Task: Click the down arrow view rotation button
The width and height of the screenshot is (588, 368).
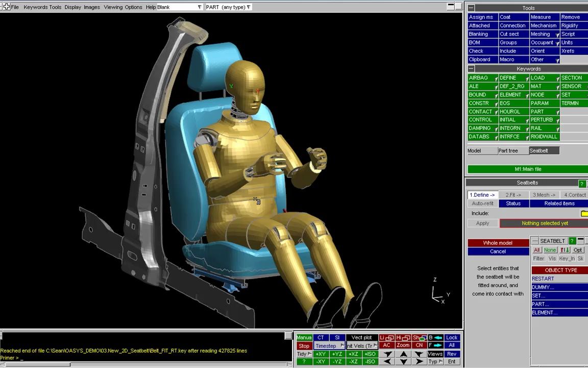Action: pyautogui.click(x=403, y=362)
